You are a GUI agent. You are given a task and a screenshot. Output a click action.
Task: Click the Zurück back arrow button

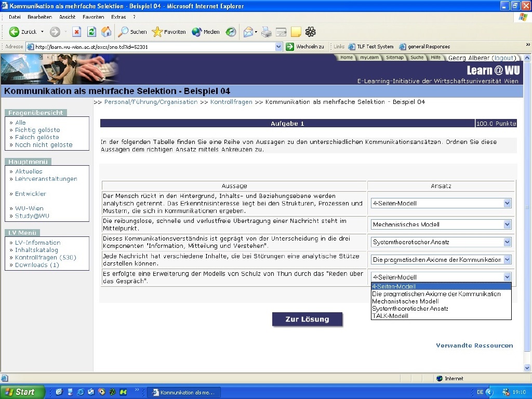coord(23,32)
